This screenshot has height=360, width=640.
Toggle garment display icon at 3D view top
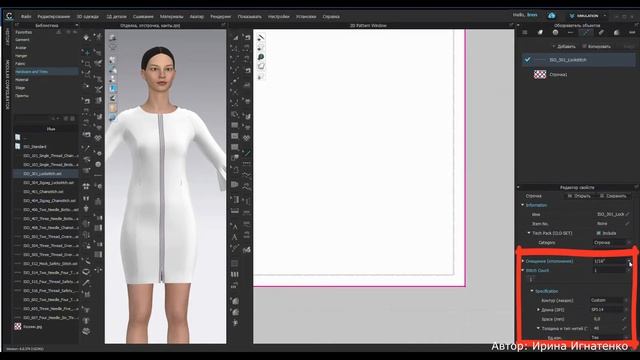(113, 38)
